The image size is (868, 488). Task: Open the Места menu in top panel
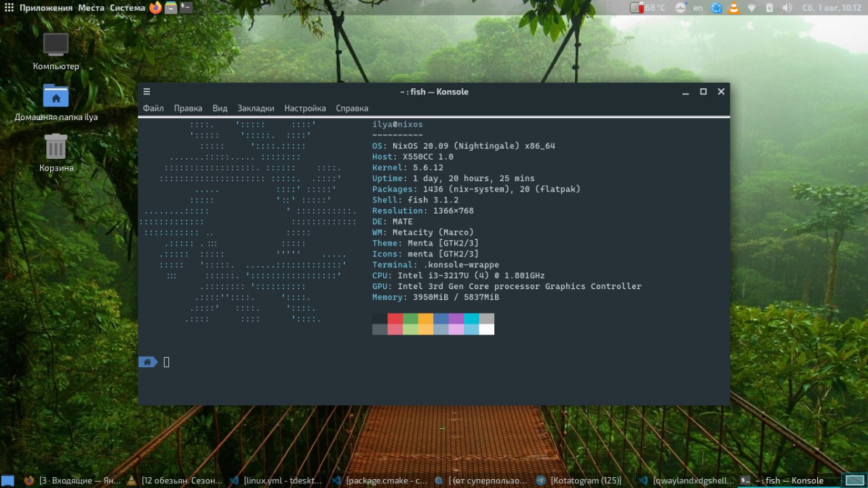click(x=91, y=7)
